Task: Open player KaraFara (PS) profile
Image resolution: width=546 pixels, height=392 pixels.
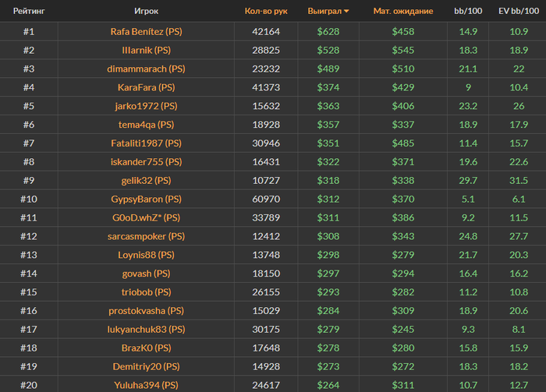Action: coord(147,87)
